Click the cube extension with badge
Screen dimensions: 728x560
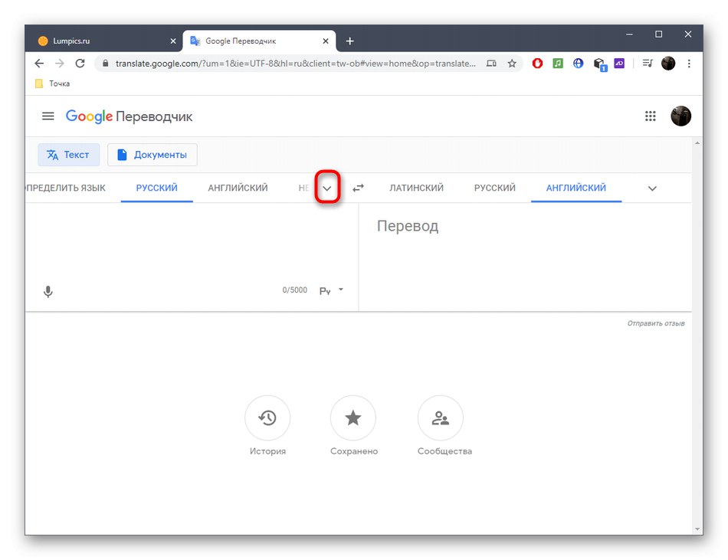coord(599,64)
